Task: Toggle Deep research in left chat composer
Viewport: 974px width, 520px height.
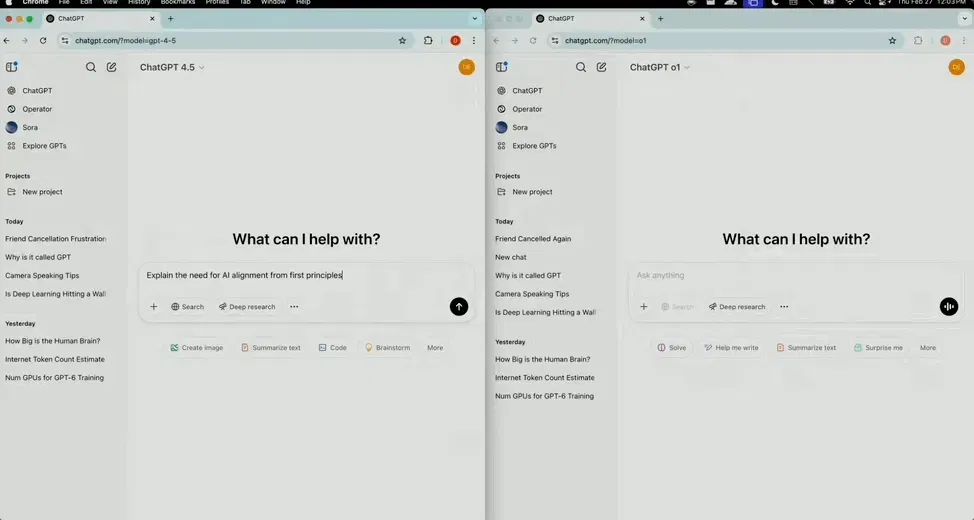Action: (247, 307)
